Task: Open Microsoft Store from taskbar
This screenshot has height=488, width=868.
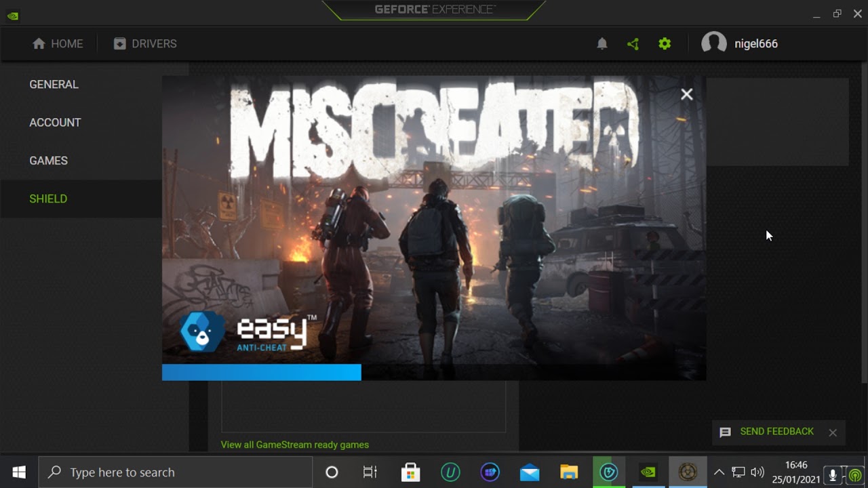Action: (410, 472)
